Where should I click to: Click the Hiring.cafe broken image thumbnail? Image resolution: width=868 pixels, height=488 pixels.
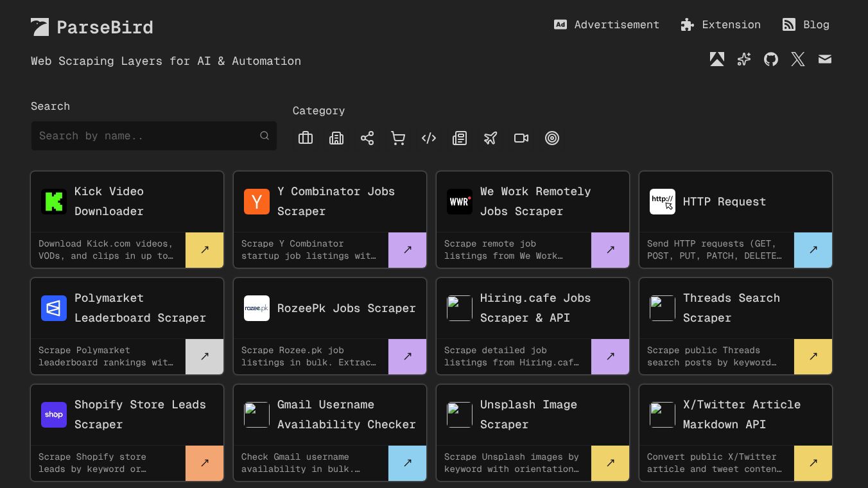[x=460, y=308]
